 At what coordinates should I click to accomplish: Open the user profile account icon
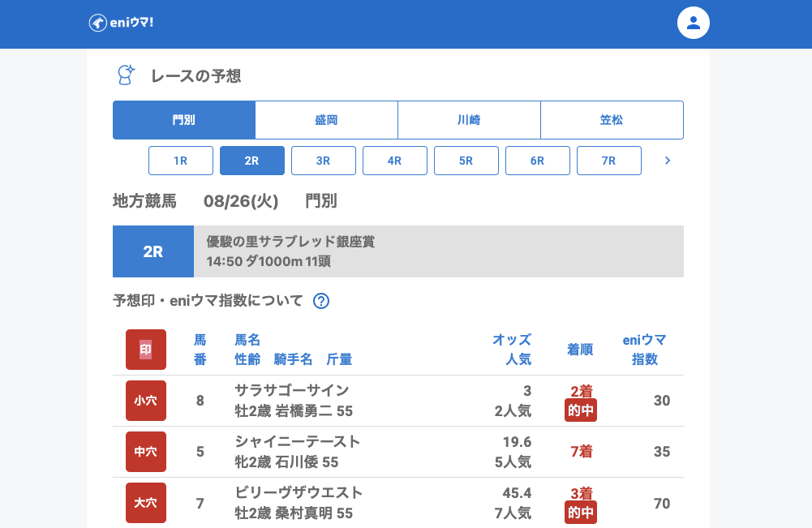point(693,23)
